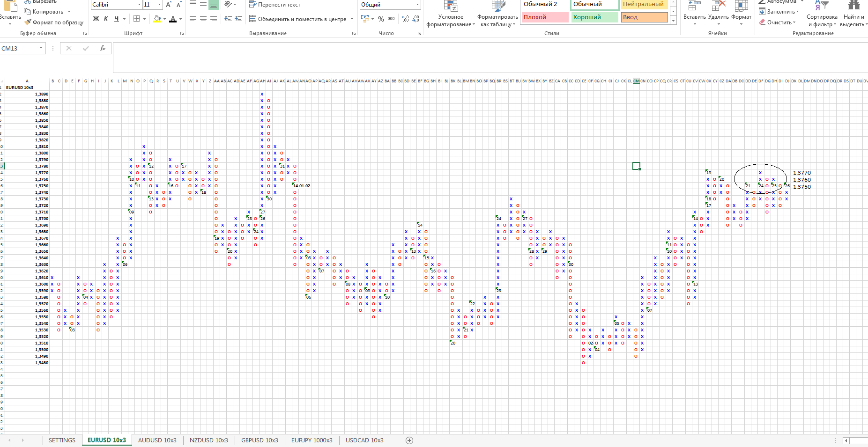Viewport: 868px width, 447px height.
Task: Open Сортировка и фильтр menu
Action: (x=822, y=14)
